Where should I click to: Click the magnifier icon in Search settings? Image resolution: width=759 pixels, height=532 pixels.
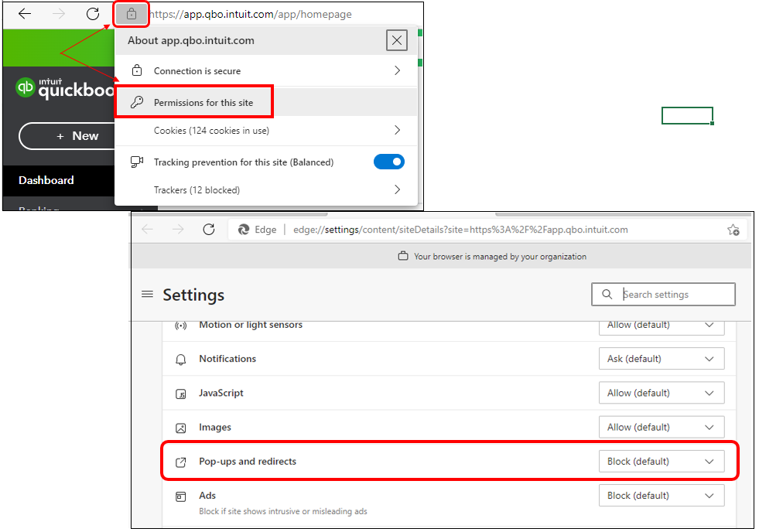click(607, 294)
